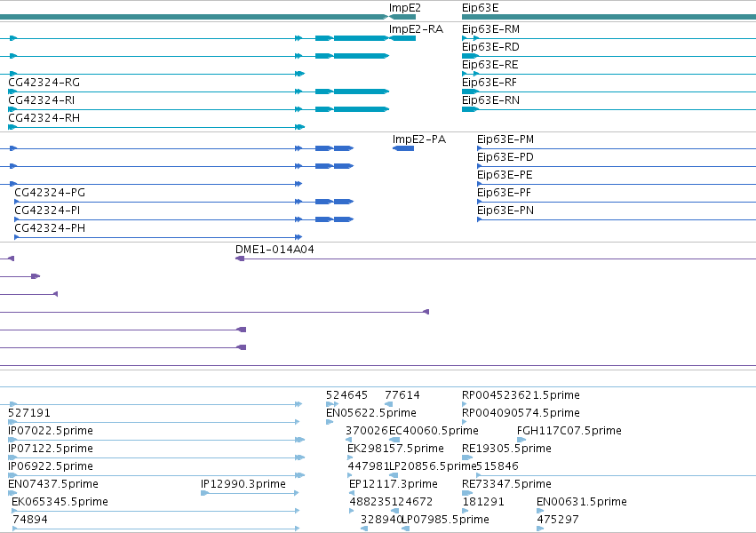This screenshot has height=533, width=756.
Task: Select the EK298157.5prime label
Action: (395, 449)
